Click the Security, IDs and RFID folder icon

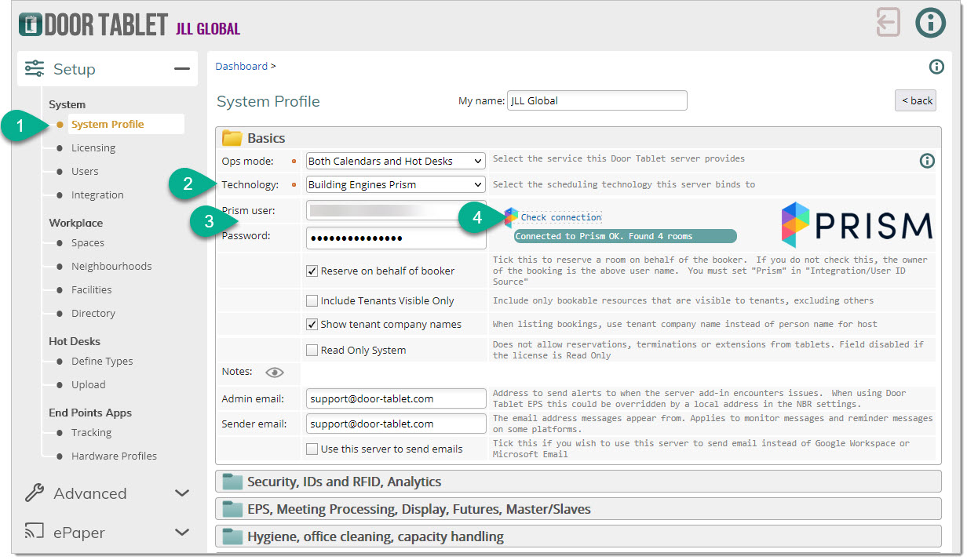pyautogui.click(x=232, y=482)
